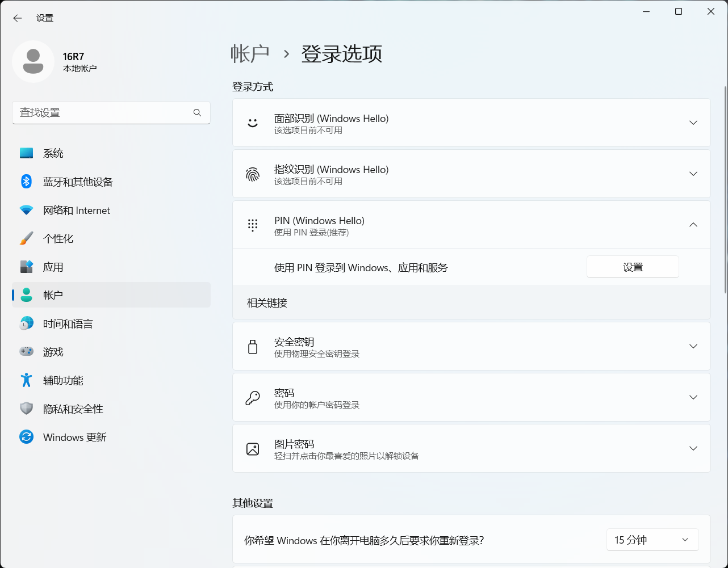Collapse the PIN (Windows Hello) section
This screenshot has height=568, width=728.
(x=693, y=225)
